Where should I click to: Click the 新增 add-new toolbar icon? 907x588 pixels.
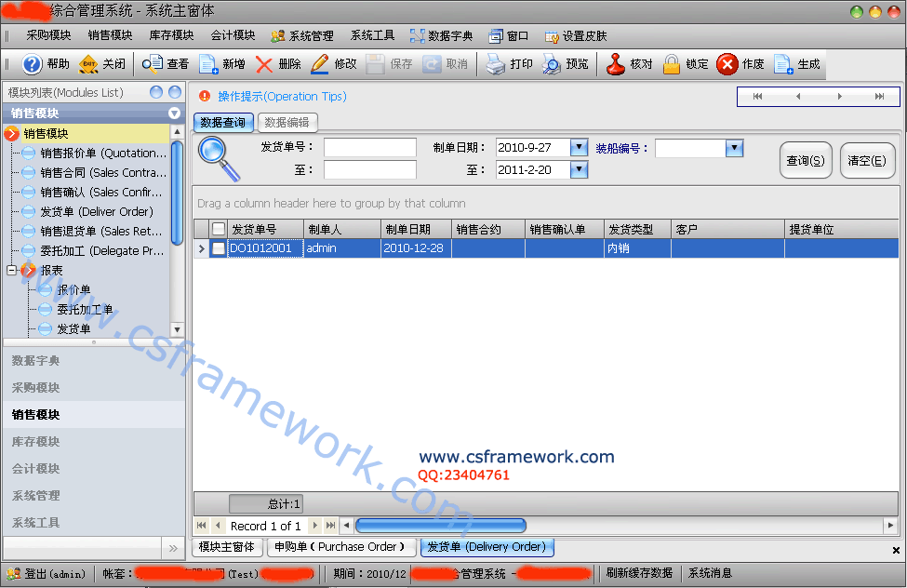[208, 64]
